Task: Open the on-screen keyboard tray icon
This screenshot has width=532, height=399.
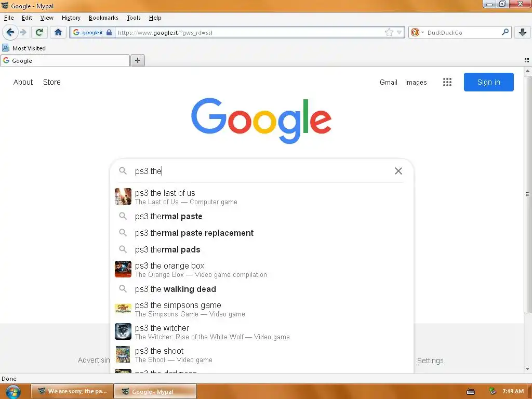Action: tap(470, 392)
